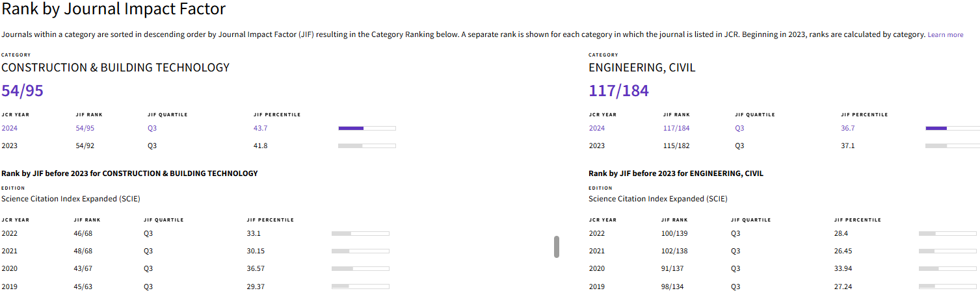Click Q3 quartile link for Engineering Civil 2024
The image size is (980, 293).
pyautogui.click(x=739, y=128)
